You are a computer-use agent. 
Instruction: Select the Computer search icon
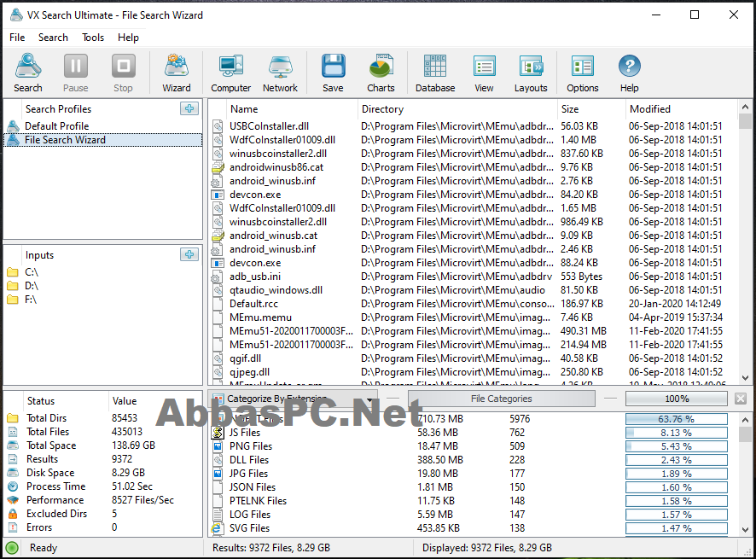[231, 73]
